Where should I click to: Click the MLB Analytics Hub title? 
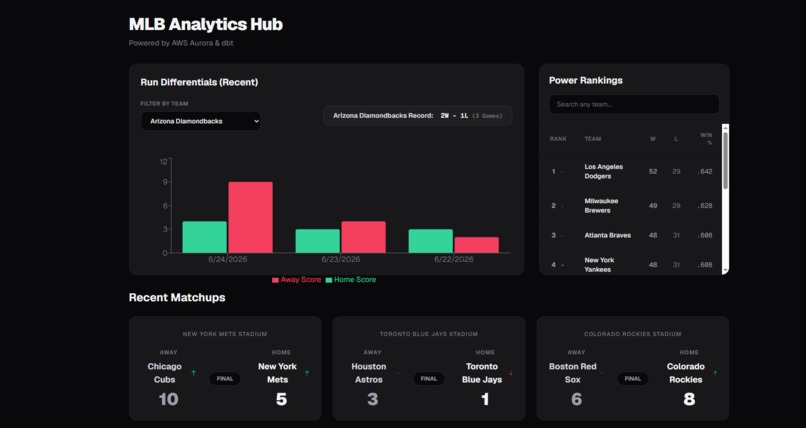[x=206, y=24]
